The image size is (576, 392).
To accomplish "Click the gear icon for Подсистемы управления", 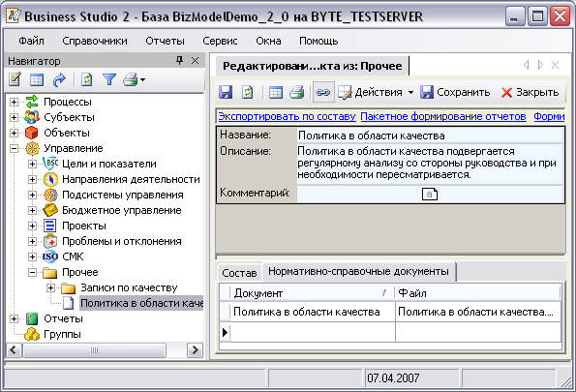I will [50, 195].
